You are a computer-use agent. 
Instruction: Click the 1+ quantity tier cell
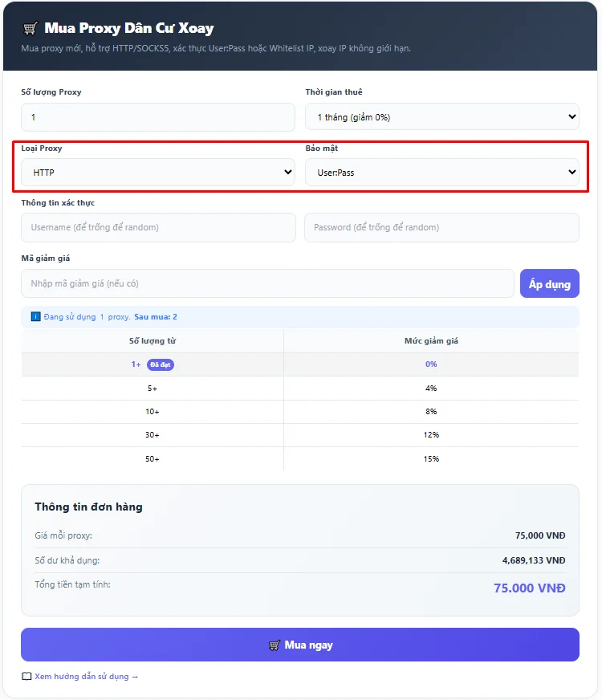point(153,364)
